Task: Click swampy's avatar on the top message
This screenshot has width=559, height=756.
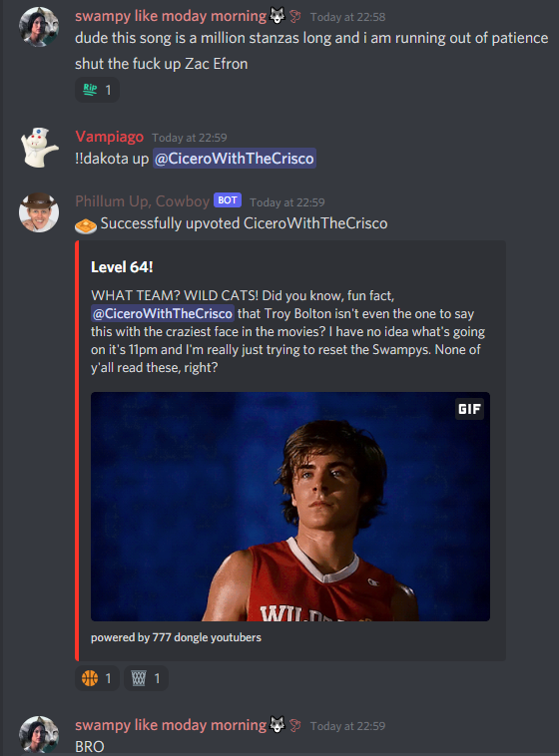Action: point(39,27)
